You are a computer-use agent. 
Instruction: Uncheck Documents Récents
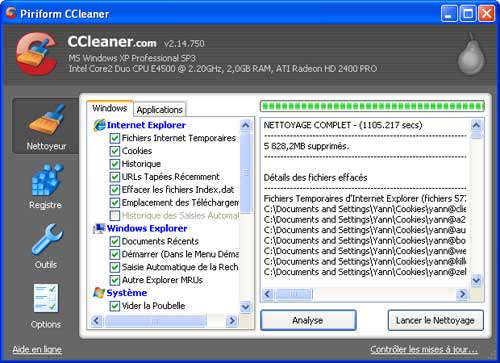(x=115, y=241)
